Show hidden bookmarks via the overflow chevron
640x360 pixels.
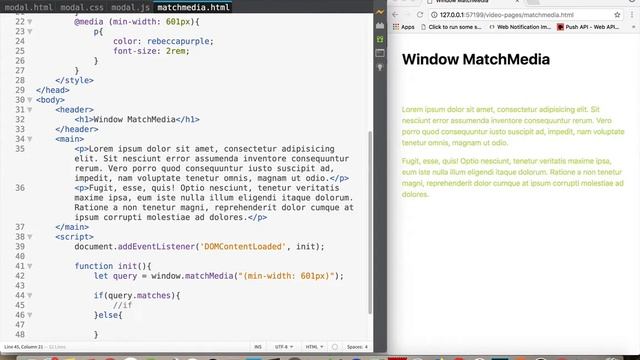(x=633, y=27)
